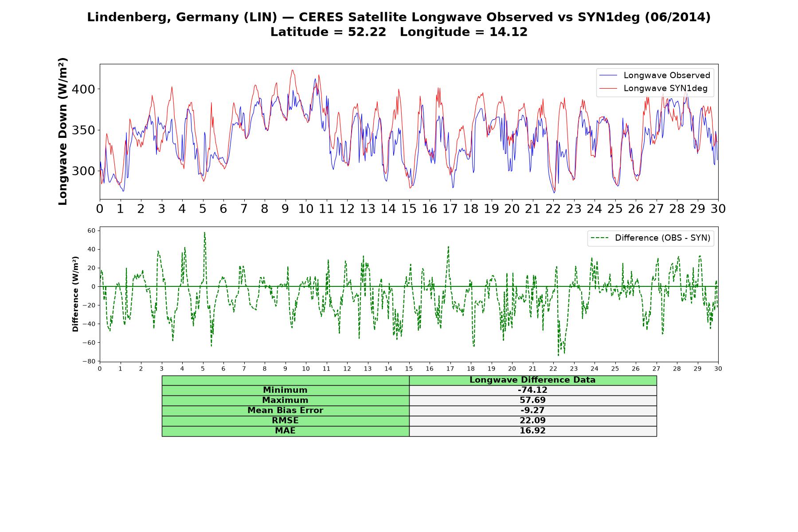Click the Difference (OBS - SYN) legend label
This screenshot has width=798, height=532.
click(662, 238)
